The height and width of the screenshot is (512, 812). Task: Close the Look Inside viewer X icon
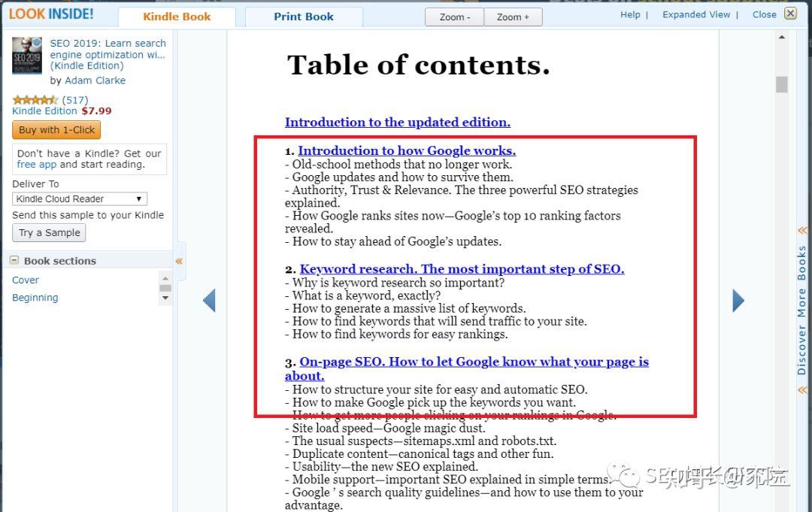(790, 14)
